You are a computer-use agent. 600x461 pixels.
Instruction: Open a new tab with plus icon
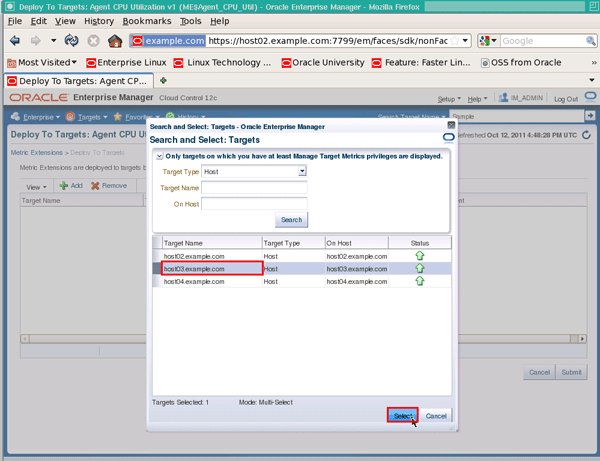pyautogui.click(x=163, y=80)
